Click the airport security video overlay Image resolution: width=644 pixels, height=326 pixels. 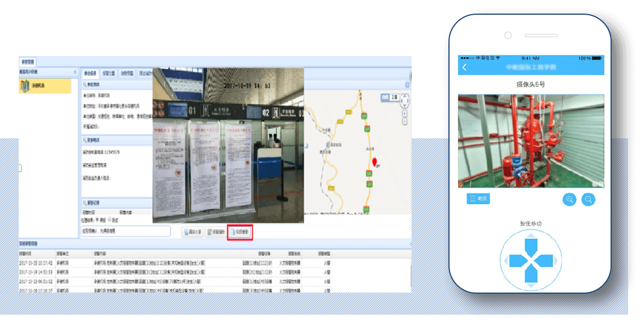(x=228, y=145)
